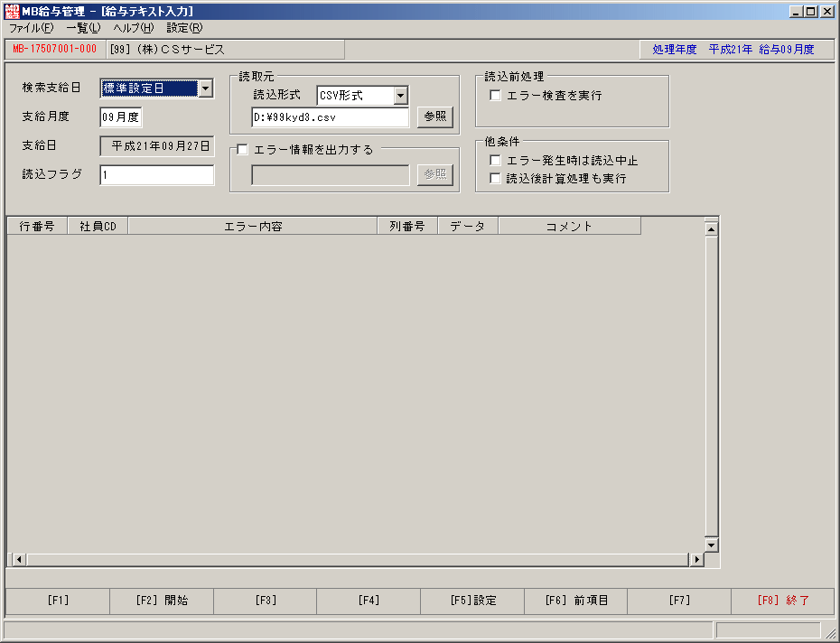This screenshot has height=643, width=840.
Task: Click the horizontal scrollbar right arrow
Action: pos(696,560)
